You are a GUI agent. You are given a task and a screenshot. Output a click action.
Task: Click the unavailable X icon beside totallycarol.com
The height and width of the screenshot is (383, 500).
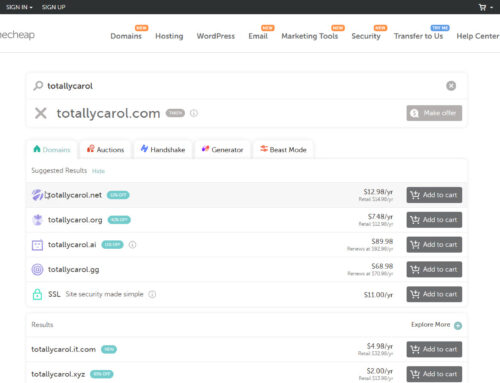[x=41, y=113]
